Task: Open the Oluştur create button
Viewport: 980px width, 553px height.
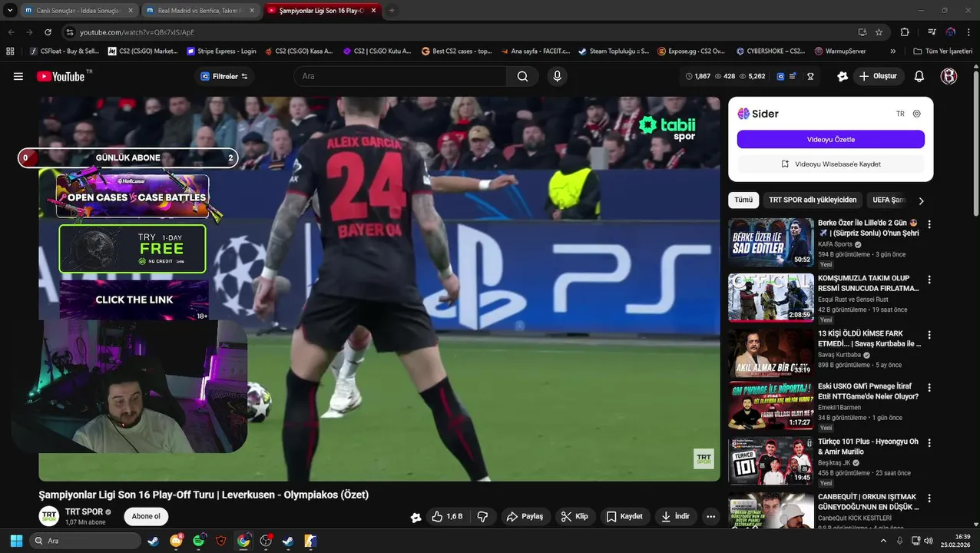Action: [x=879, y=76]
